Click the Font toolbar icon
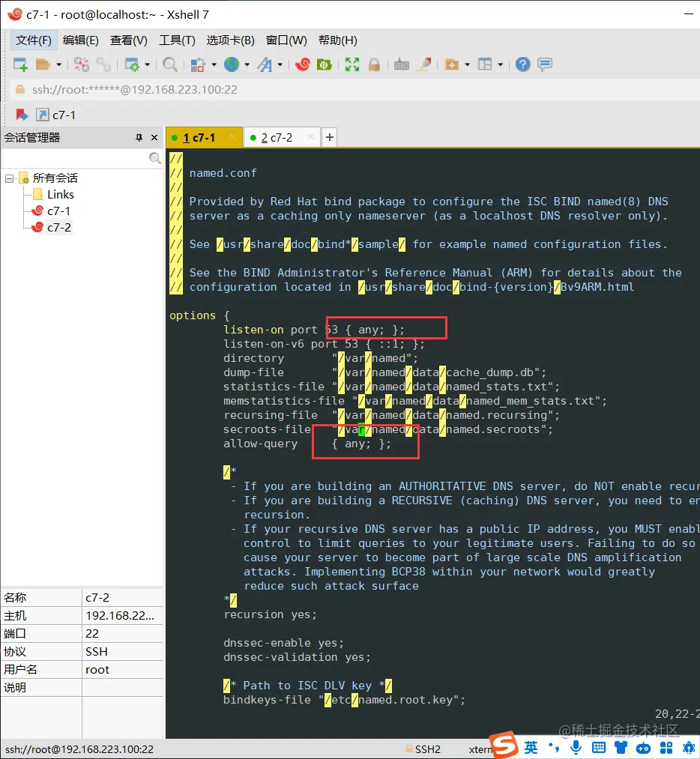The width and height of the screenshot is (700, 759). point(265,64)
